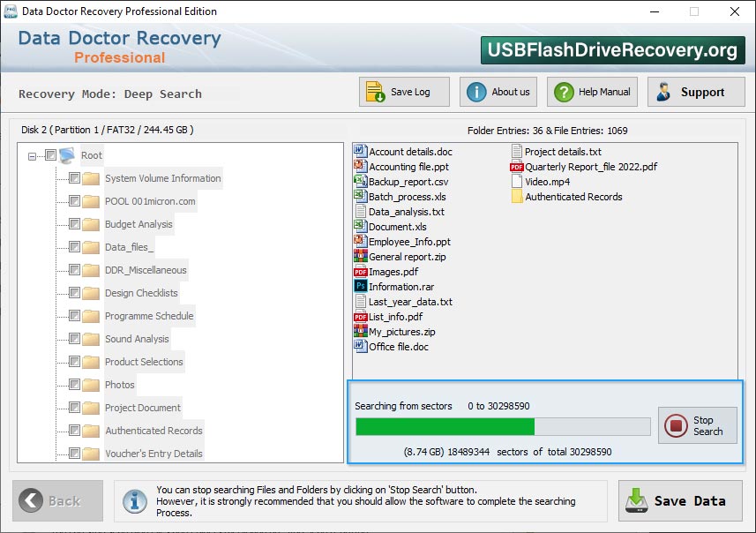Click the Ps icon beside Information.rar
This screenshot has height=533, width=756.
[360, 287]
